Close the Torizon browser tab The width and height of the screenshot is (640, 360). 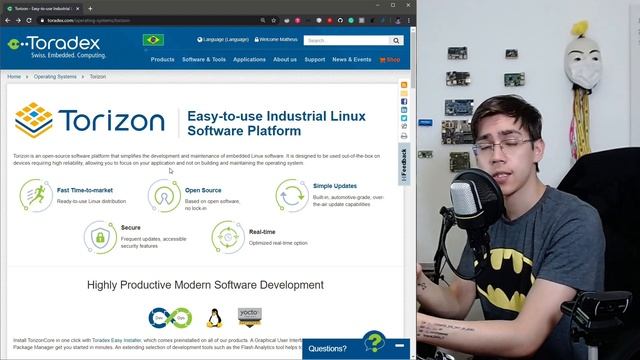(78, 8)
